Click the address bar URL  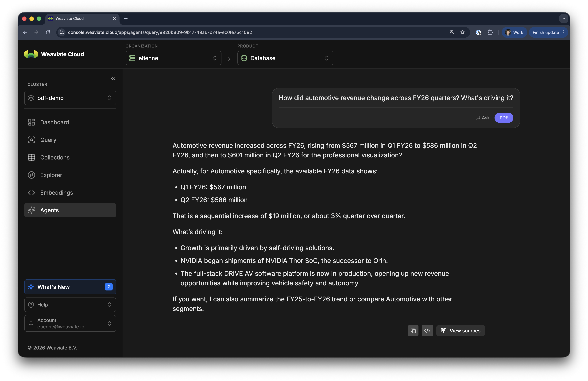click(x=160, y=32)
